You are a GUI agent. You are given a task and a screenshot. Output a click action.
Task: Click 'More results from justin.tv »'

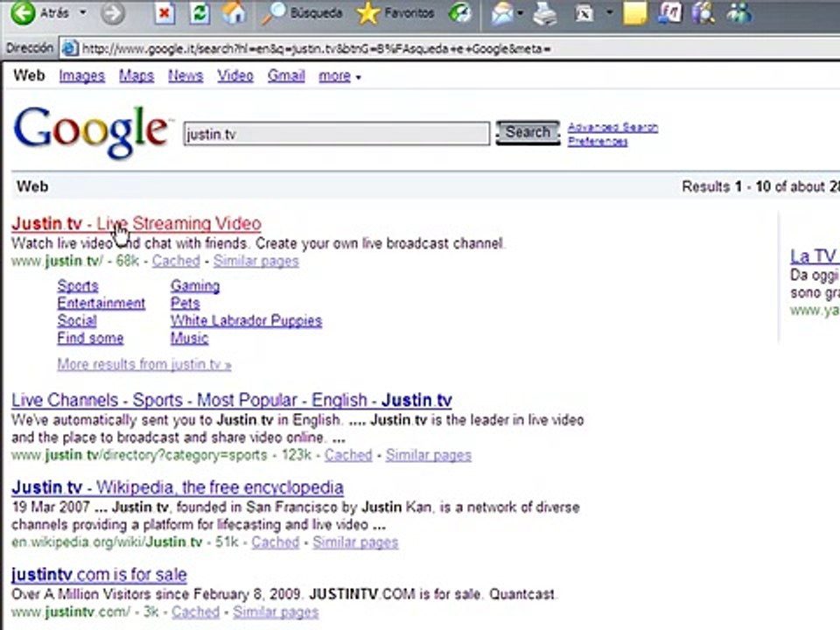click(x=144, y=364)
